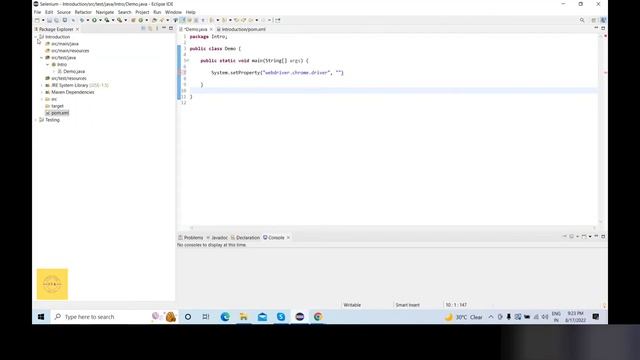Maximize the Console panel
The image size is (640, 360).
tap(603, 236)
